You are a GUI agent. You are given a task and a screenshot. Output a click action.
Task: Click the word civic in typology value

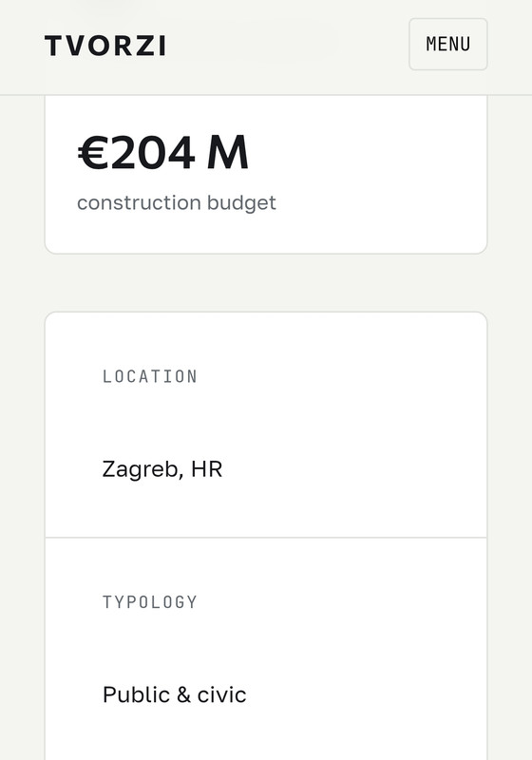[x=221, y=695]
